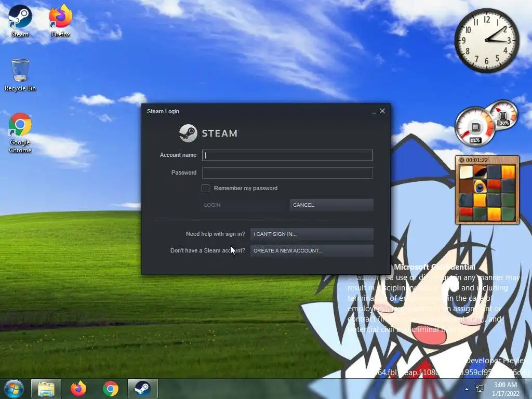
Task: Open File Explorer from the taskbar
Action: [46, 389]
